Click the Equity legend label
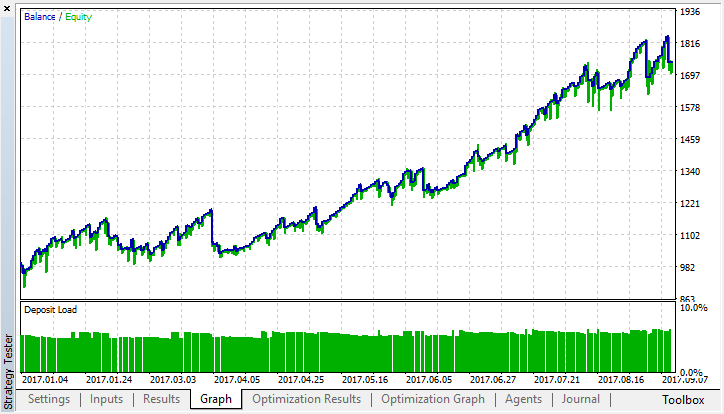This screenshot has width=724, height=414. (x=78, y=17)
